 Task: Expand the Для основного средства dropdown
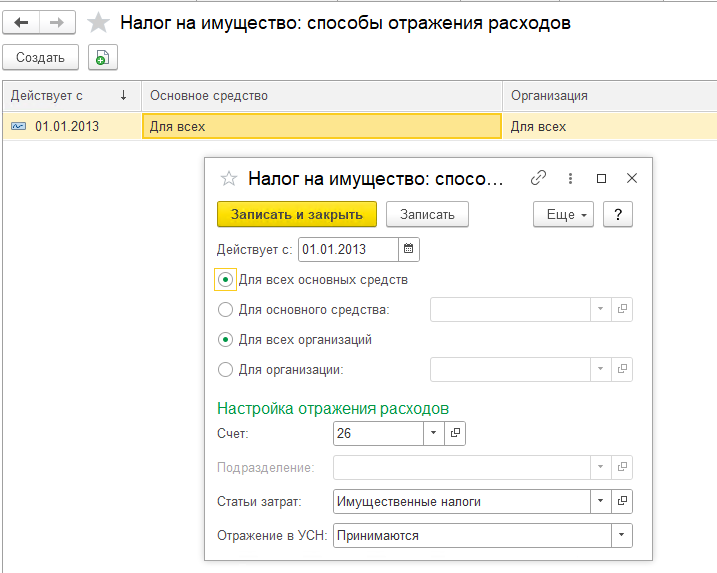[601, 309]
